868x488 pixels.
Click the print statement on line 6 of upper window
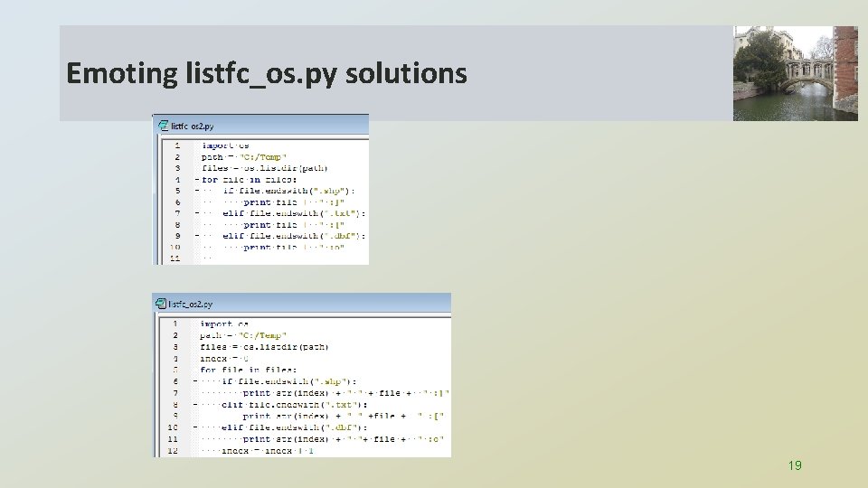click(294, 202)
